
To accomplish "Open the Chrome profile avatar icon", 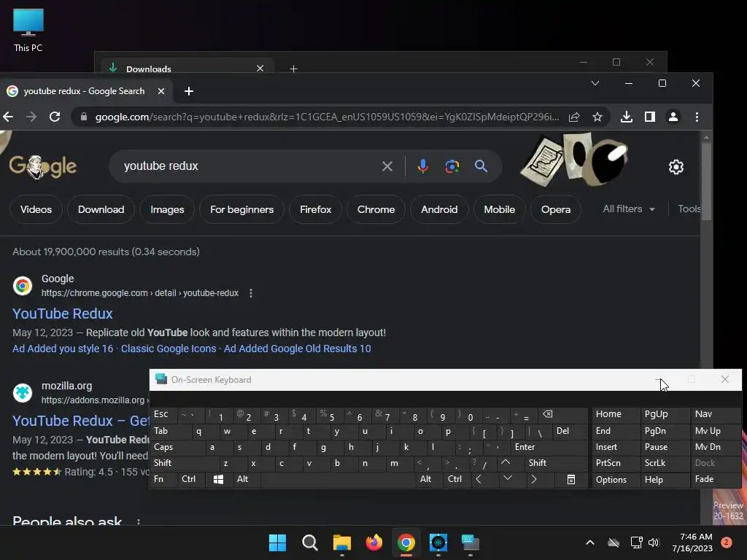I will (x=673, y=117).
